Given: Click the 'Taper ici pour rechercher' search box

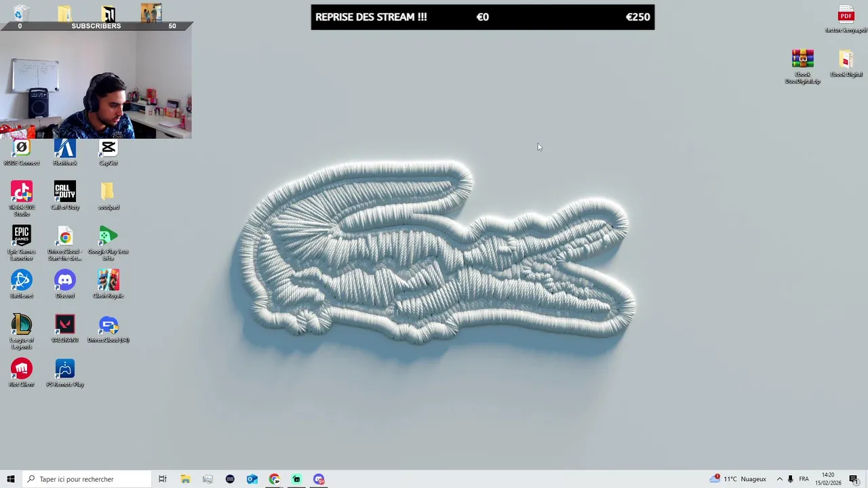Looking at the screenshot, I should pos(87,479).
